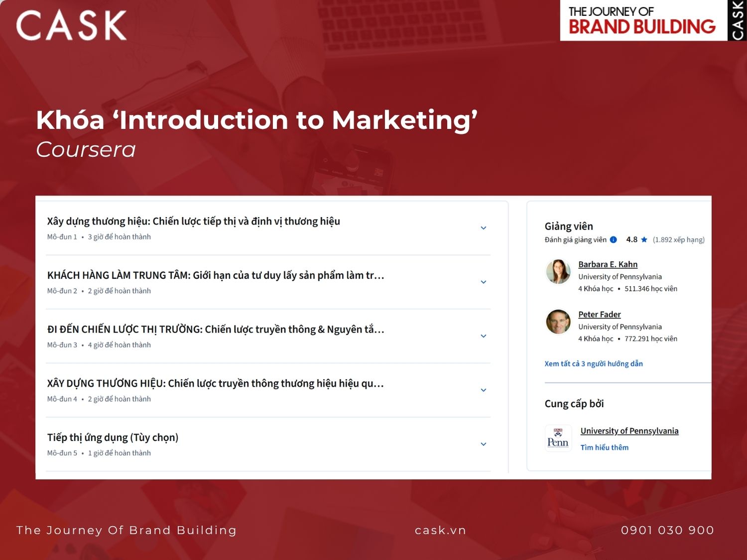Click 'Cung cấp bởi' heading

[x=574, y=404]
